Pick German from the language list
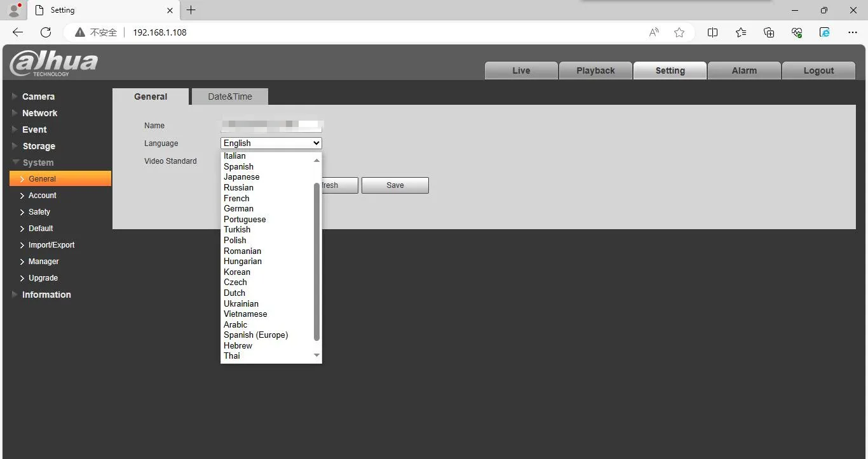 coord(268,208)
